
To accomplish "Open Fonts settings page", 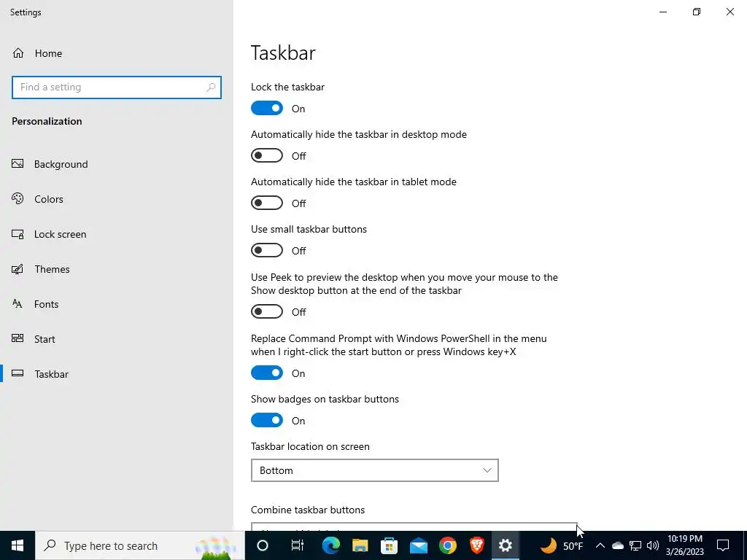I will pyautogui.click(x=46, y=304).
